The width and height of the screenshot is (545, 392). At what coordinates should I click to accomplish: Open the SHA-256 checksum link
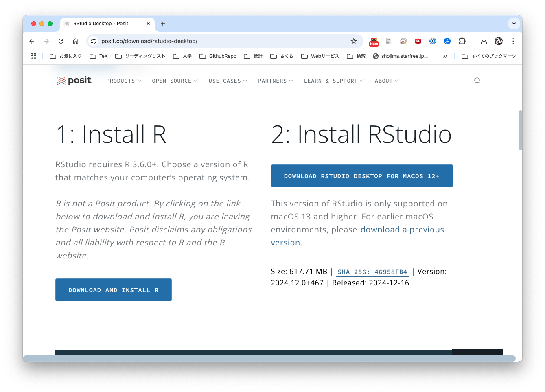372,272
